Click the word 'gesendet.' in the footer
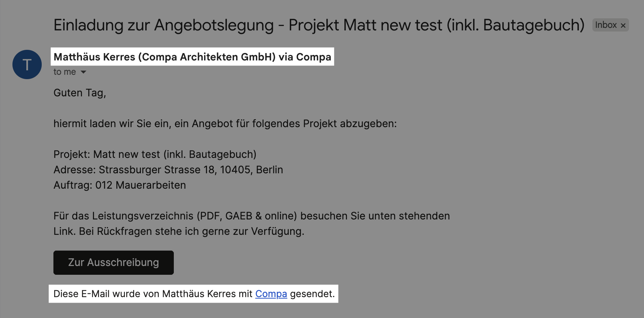 point(312,294)
